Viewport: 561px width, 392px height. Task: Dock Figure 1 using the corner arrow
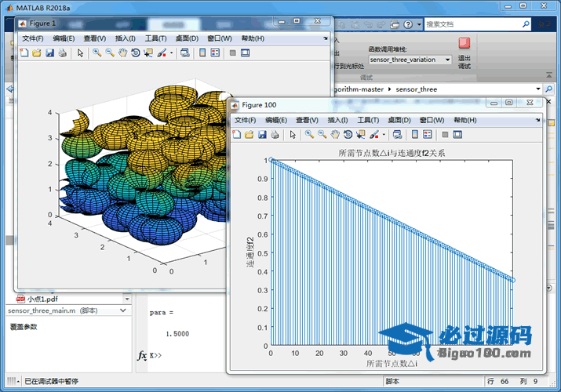tap(325, 38)
